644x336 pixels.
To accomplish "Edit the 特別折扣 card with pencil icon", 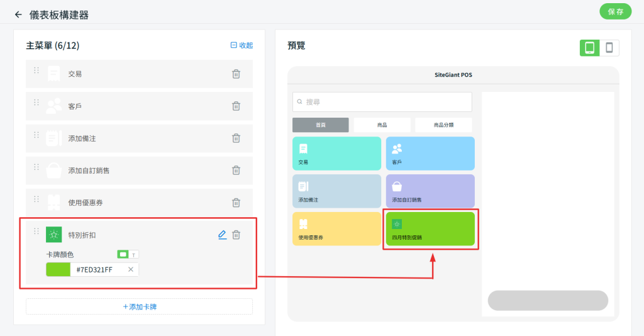I will (222, 235).
